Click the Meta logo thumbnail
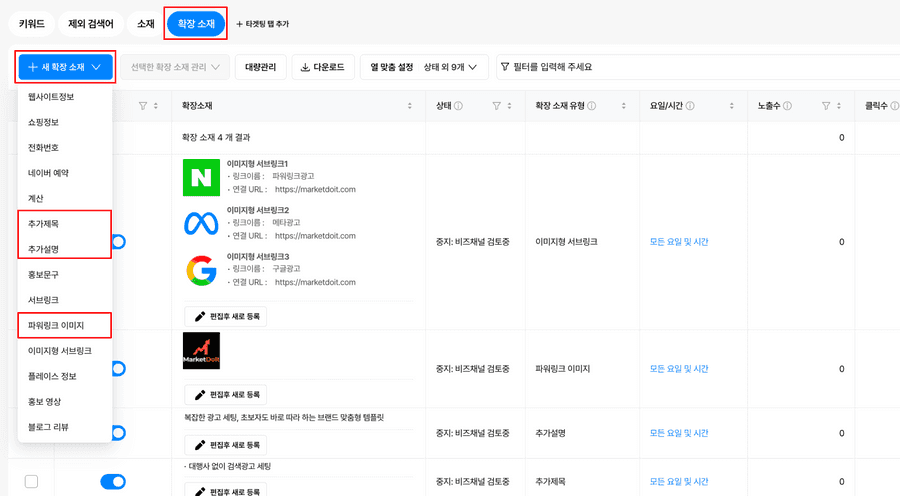 point(201,223)
